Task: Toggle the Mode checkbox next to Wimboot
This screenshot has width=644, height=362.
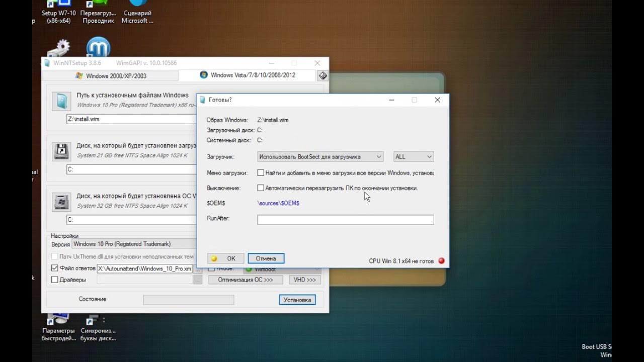Action: pyautogui.click(x=211, y=269)
